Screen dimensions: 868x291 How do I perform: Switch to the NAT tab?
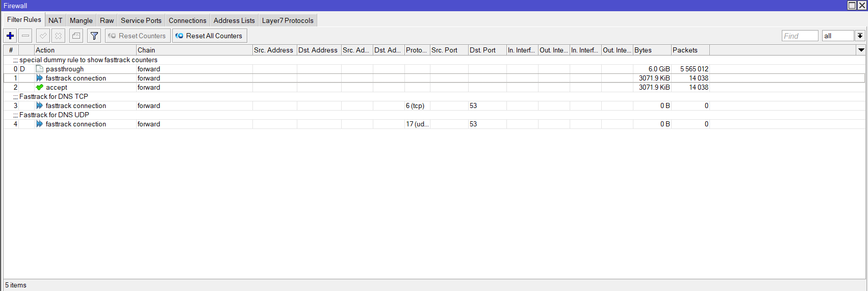point(55,20)
